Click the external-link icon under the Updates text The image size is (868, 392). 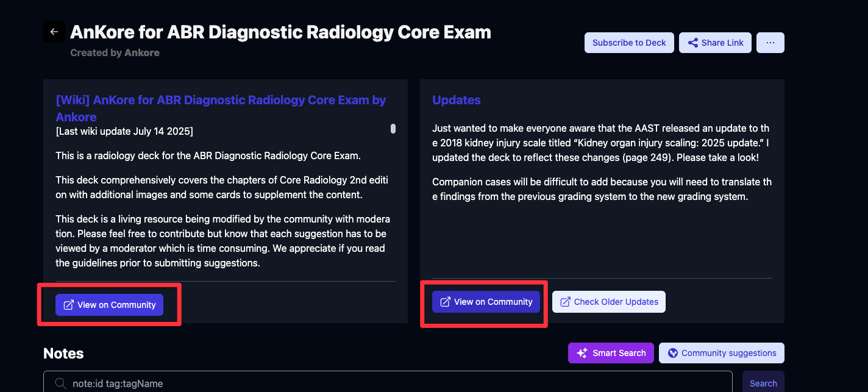click(x=446, y=302)
